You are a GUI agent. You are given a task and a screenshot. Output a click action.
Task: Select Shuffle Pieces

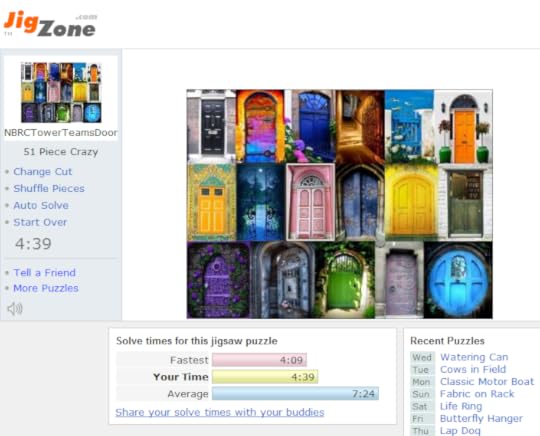49,188
